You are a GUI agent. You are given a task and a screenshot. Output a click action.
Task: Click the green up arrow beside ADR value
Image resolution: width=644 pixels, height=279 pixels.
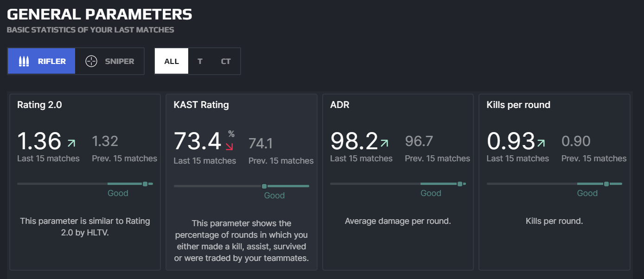click(384, 143)
